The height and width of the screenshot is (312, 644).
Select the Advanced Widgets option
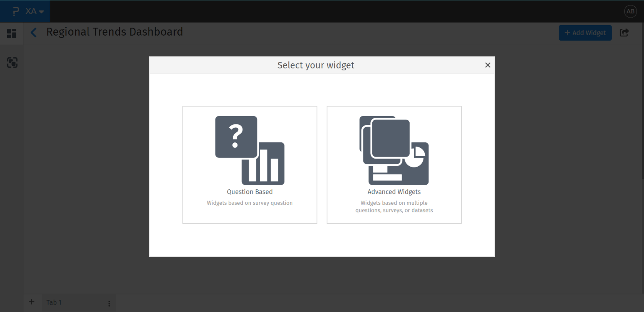394,165
